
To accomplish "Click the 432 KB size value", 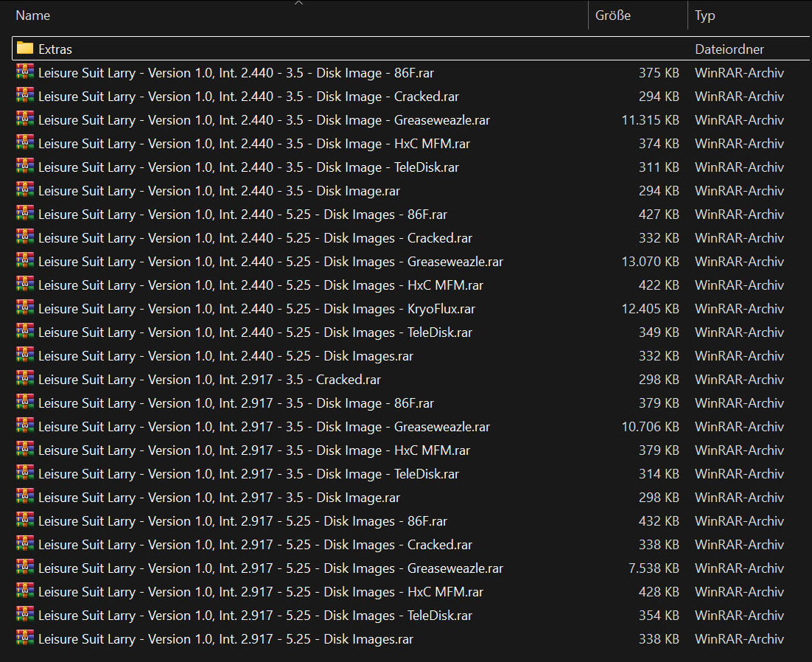I will (659, 521).
